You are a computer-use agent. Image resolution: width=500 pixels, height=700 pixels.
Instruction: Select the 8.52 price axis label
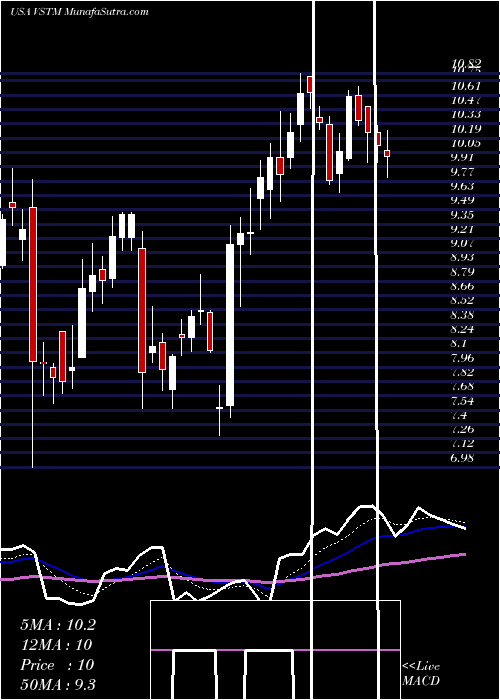tap(463, 300)
